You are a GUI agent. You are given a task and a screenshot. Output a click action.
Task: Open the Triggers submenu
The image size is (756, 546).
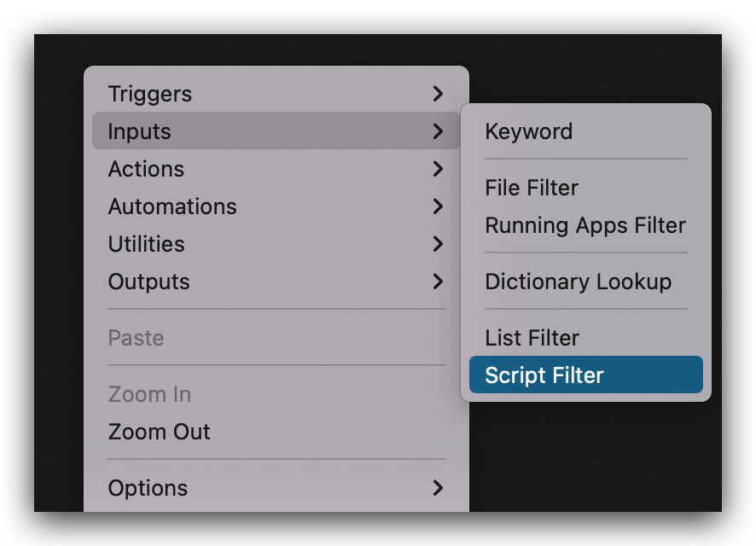[276, 94]
